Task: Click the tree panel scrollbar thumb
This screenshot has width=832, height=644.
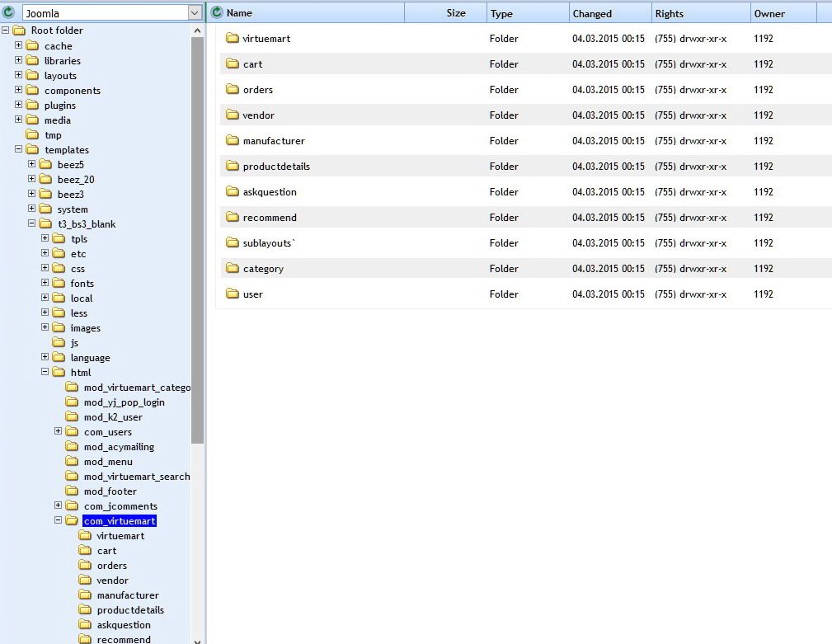Action: (197, 240)
